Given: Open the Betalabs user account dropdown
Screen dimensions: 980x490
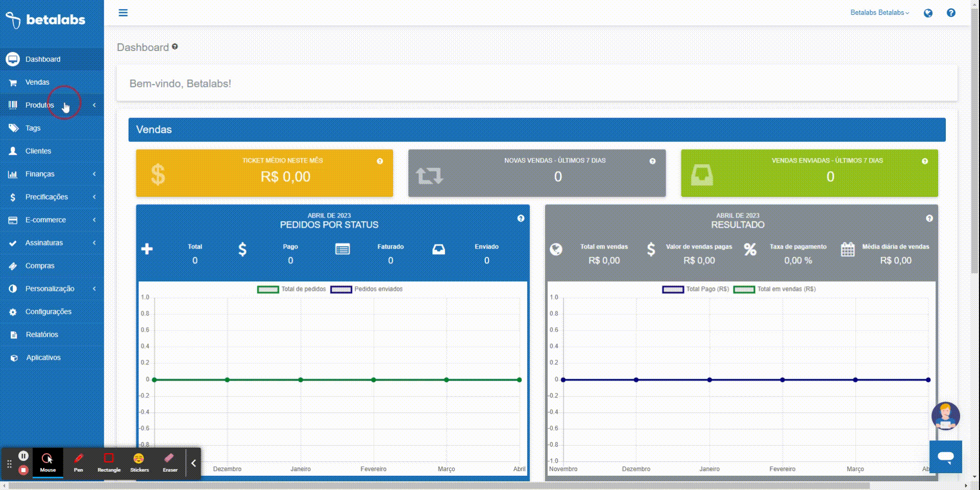Looking at the screenshot, I should coord(879,13).
